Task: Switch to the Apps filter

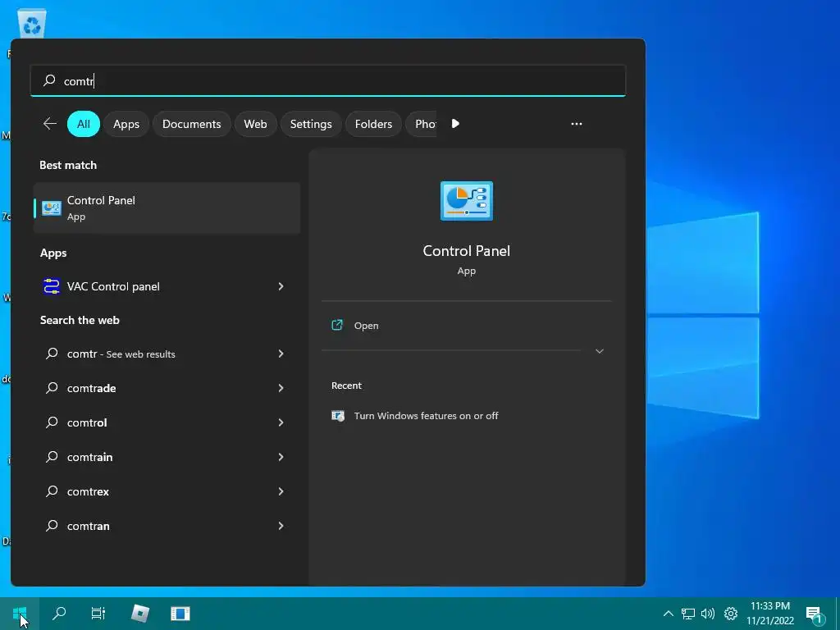Action: pyautogui.click(x=126, y=124)
